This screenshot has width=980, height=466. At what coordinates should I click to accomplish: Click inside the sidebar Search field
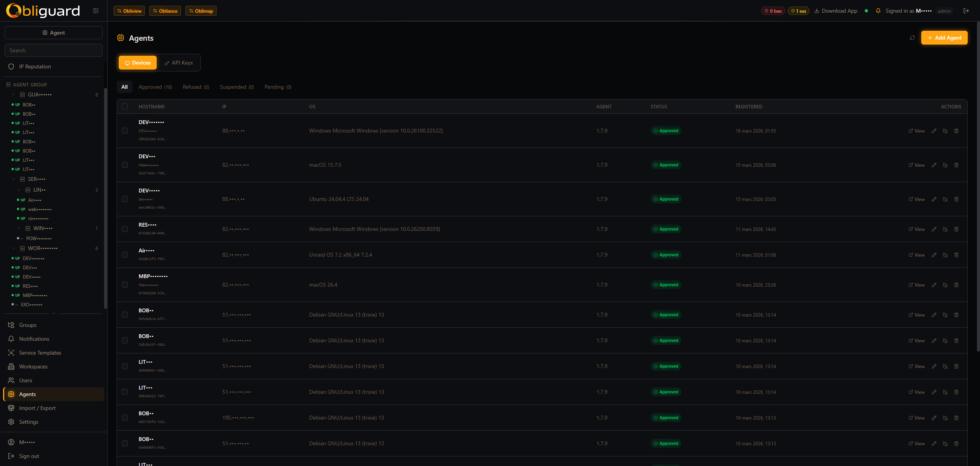pyautogui.click(x=53, y=50)
